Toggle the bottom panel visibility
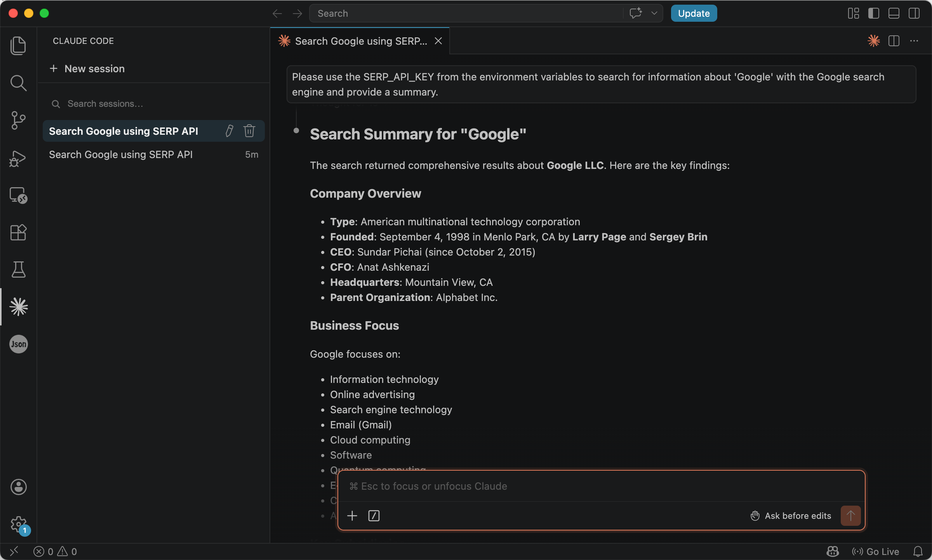 pos(894,13)
